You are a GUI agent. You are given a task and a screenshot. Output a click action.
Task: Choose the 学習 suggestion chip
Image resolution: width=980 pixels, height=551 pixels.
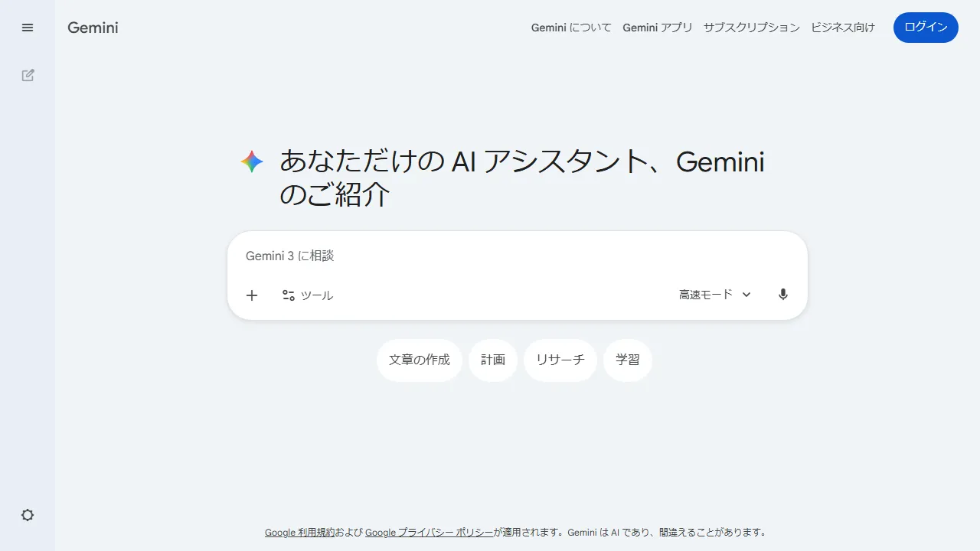[627, 360]
